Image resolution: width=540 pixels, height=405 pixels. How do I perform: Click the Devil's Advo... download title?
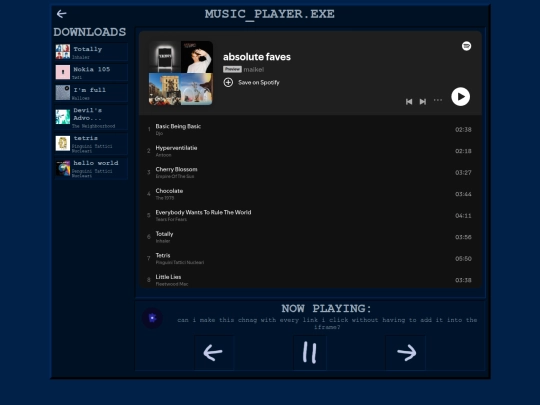coord(87,114)
